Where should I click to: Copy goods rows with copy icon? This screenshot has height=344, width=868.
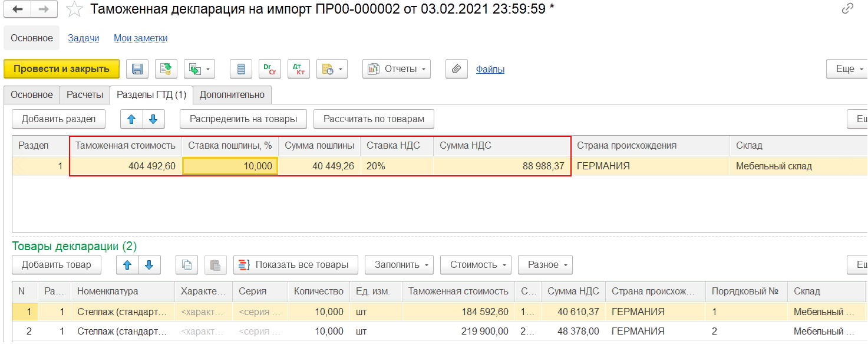click(187, 265)
